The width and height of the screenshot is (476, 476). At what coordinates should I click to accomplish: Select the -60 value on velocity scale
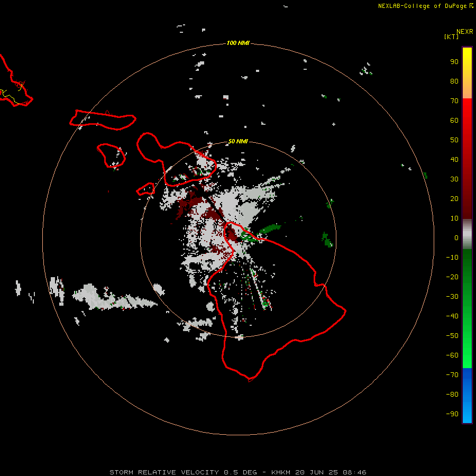click(x=452, y=355)
